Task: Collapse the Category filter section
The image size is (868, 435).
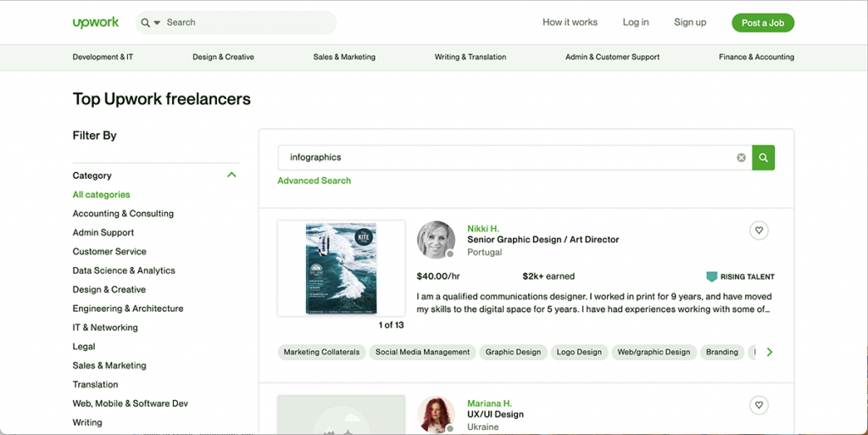Action: click(x=231, y=175)
